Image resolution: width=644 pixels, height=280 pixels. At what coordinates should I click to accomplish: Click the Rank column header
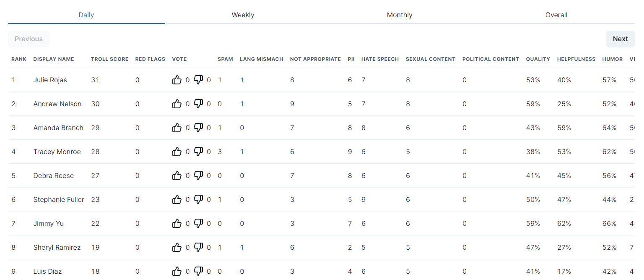pyautogui.click(x=19, y=59)
